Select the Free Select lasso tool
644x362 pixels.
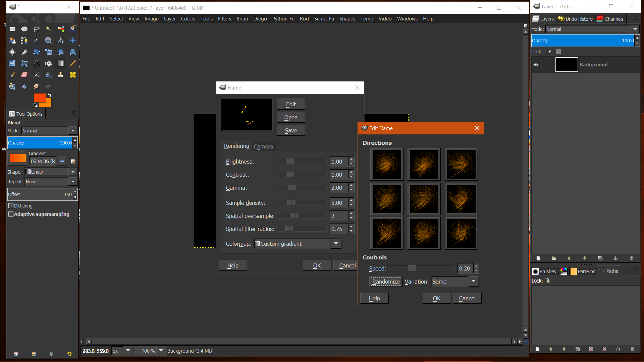[x=37, y=29]
